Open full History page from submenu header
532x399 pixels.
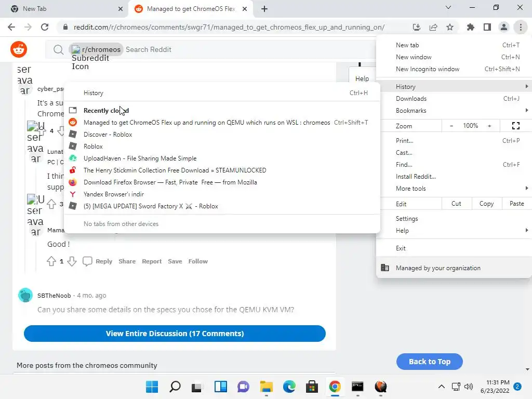pyautogui.click(x=222, y=93)
